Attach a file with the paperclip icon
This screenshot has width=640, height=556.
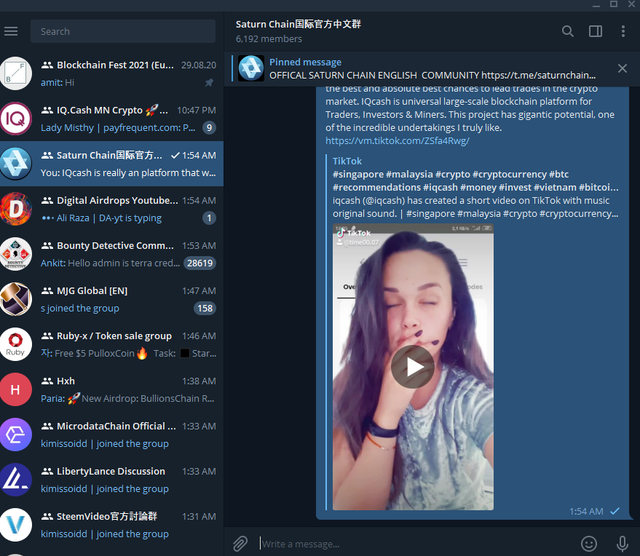[240, 543]
